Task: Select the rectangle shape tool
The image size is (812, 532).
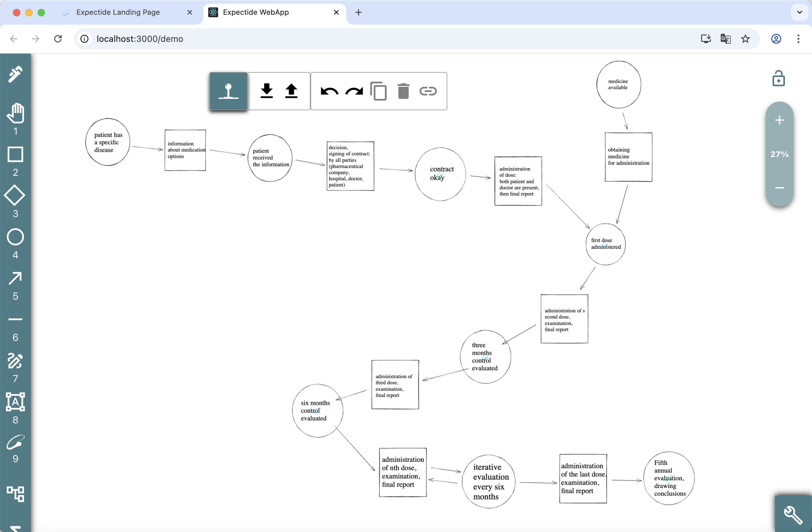Action: 15,155
